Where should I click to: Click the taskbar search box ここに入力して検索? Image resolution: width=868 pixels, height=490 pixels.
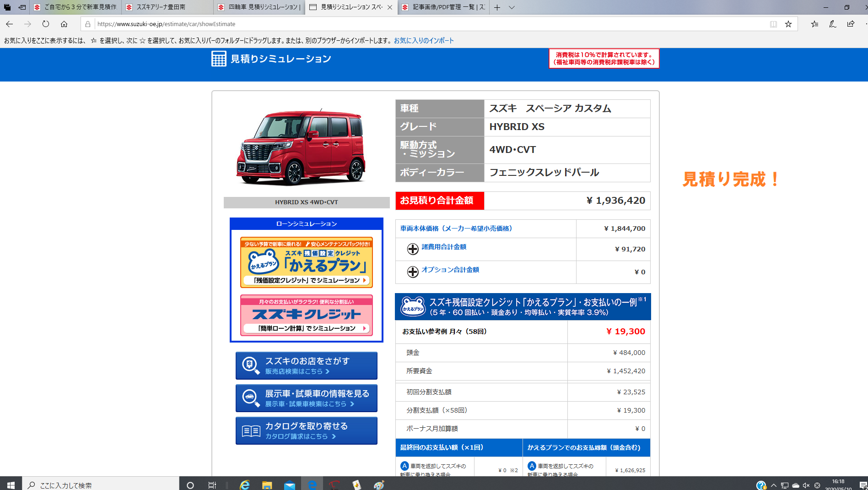tap(101, 485)
